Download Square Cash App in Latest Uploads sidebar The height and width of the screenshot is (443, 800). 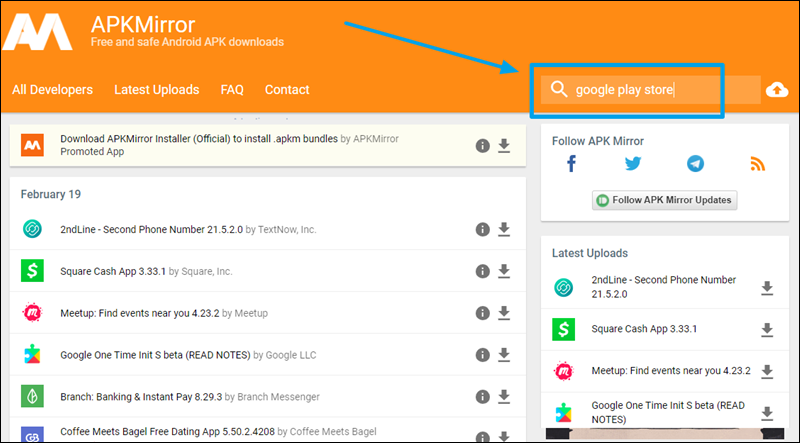pos(767,330)
